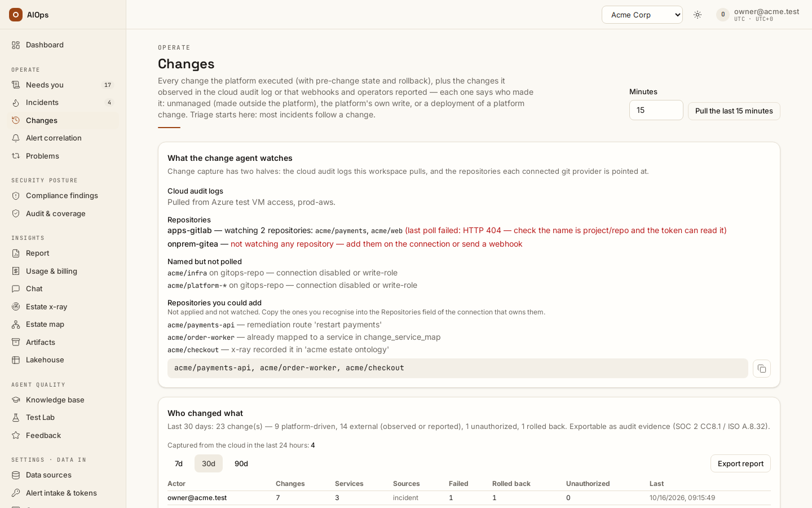
Task: Click the suggested repositories code box
Action: point(458,368)
